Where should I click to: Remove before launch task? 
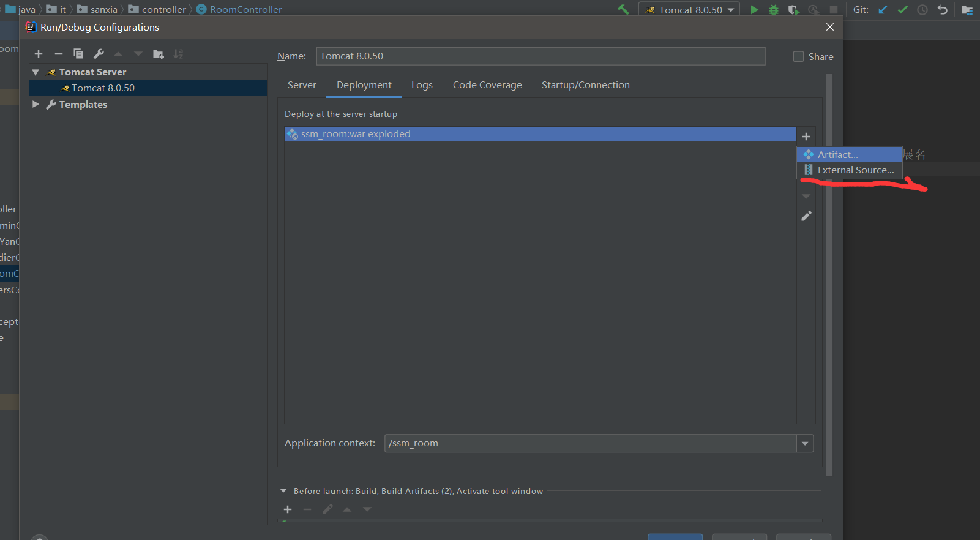(x=307, y=509)
